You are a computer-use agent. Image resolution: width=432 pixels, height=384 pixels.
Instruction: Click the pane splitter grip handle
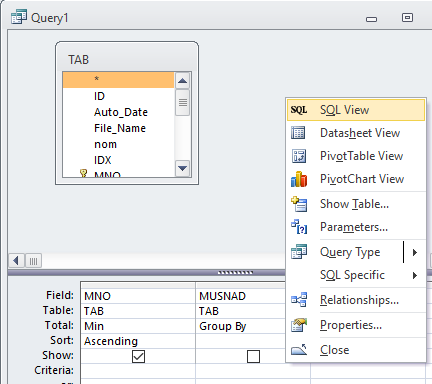point(235,272)
